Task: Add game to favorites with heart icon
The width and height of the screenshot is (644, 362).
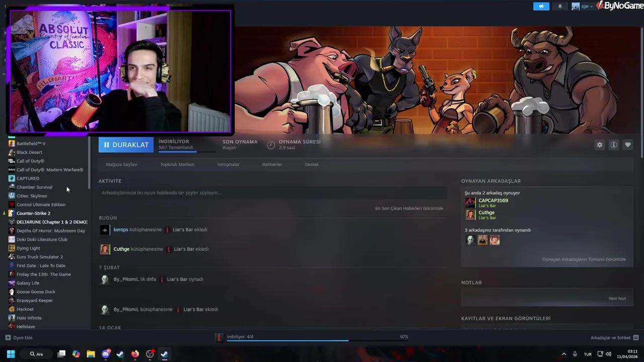Action: click(627, 145)
